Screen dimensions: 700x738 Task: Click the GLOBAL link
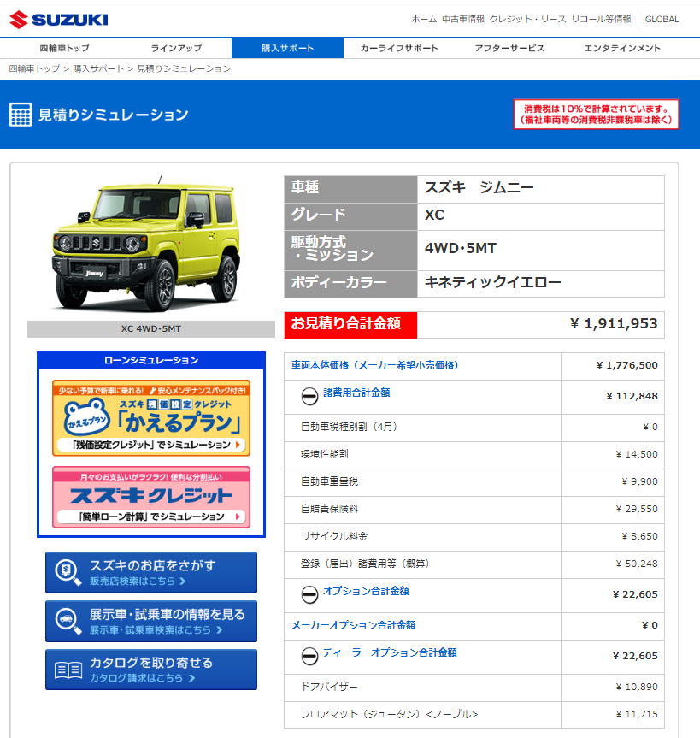click(662, 20)
